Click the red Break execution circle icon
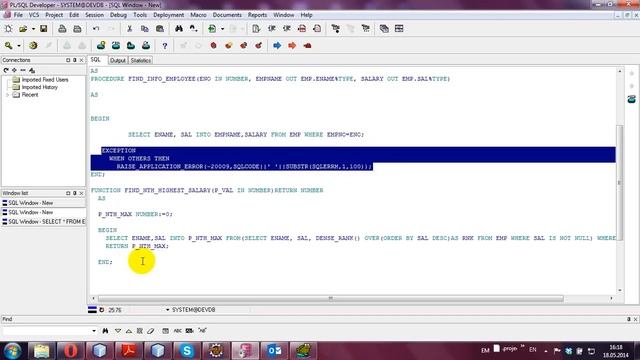Image resolution: width=640 pixels, height=360 pixels. click(213, 46)
